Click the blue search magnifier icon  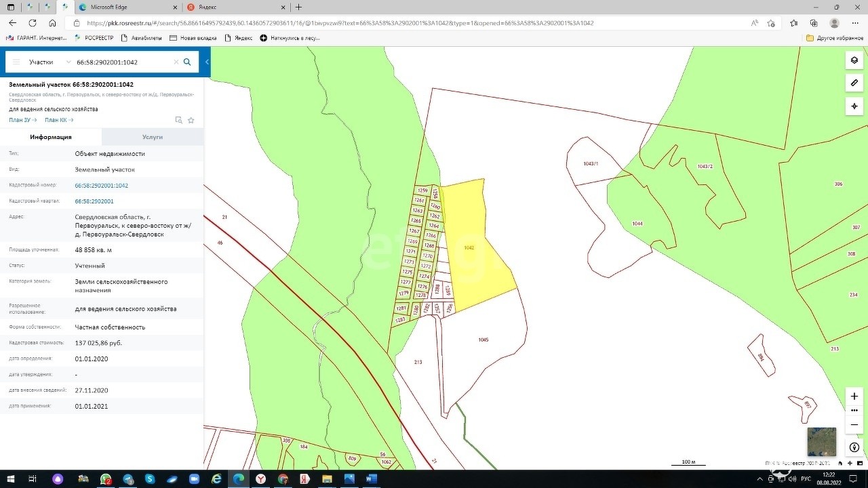tap(187, 62)
